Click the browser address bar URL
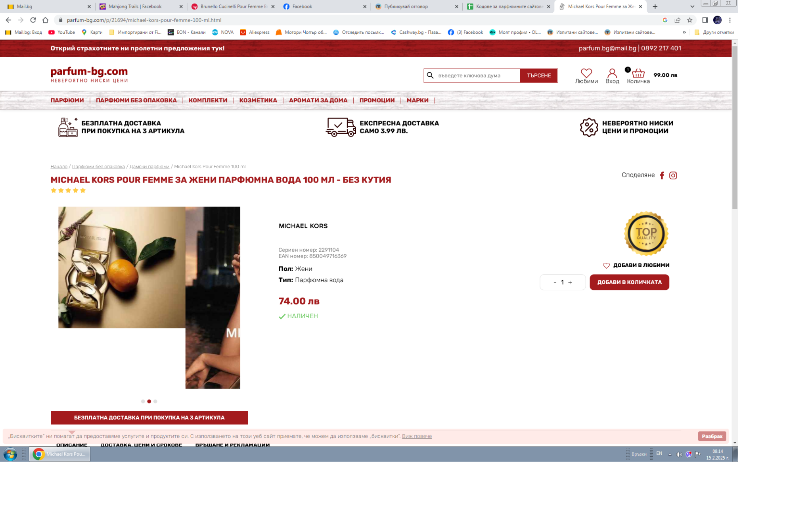Image resolution: width=812 pixels, height=508 pixels. (144, 20)
